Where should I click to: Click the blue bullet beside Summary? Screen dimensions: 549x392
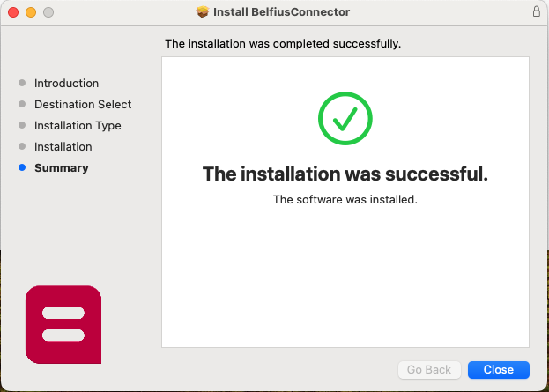[x=22, y=168]
